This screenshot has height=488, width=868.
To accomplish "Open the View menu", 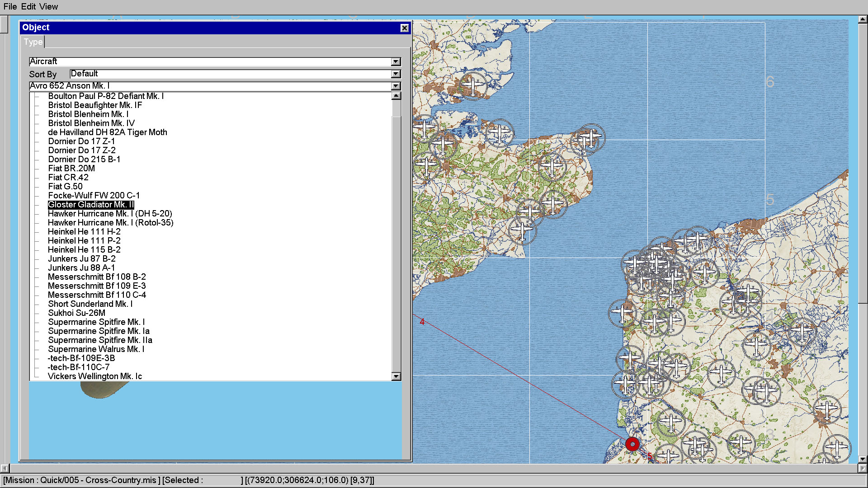I will [x=48, y=6].
